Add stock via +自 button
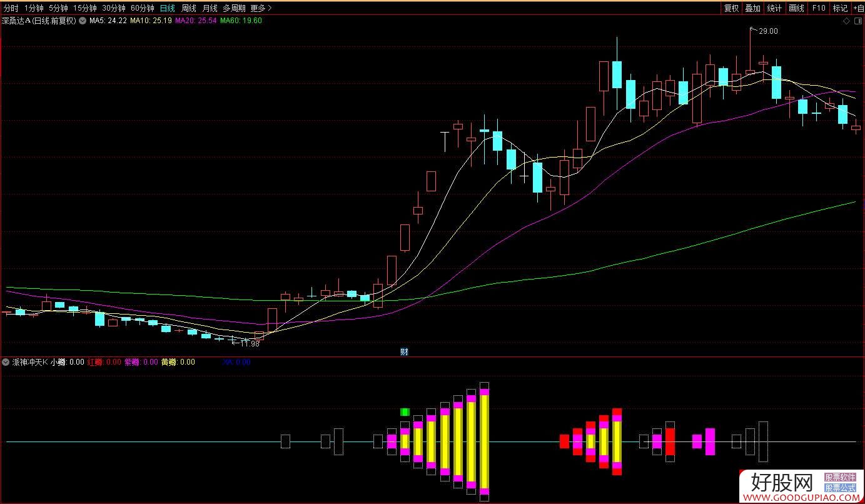The width and height of the screenshot is (865, 504). click(x=858, y=8)
